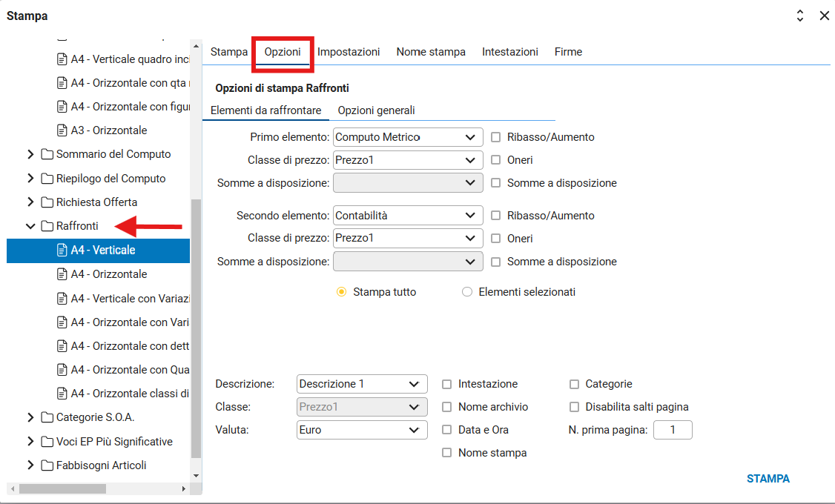Check the Intestazione checkbox
Screen dimensions: 835x504
point(446,384)
